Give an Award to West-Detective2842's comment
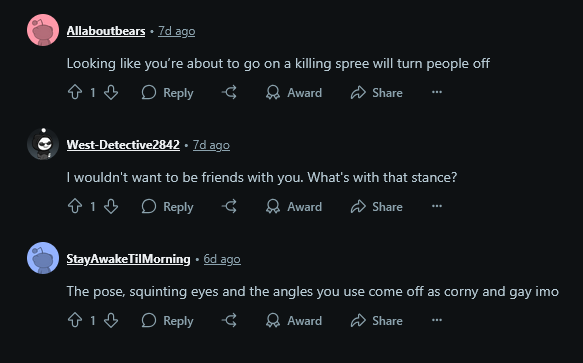 point(294,206)
